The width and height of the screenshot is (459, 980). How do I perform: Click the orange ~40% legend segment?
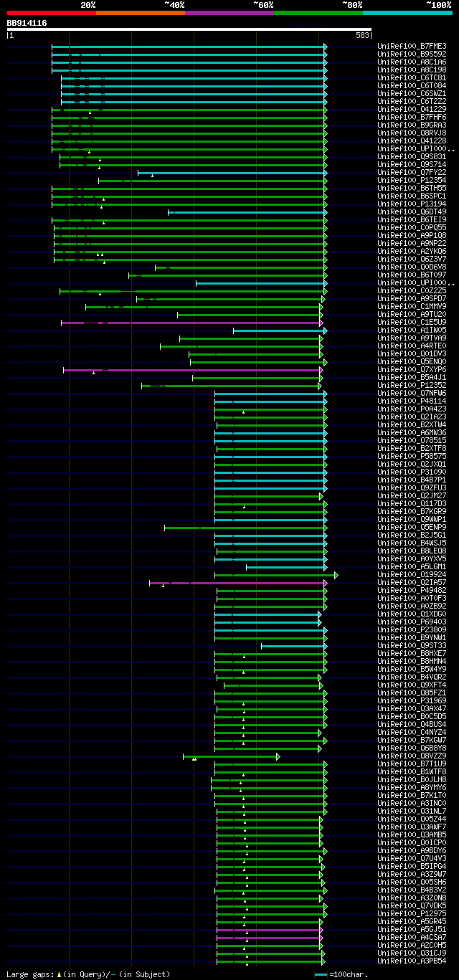pyautogui.click(x=141, y=13)
